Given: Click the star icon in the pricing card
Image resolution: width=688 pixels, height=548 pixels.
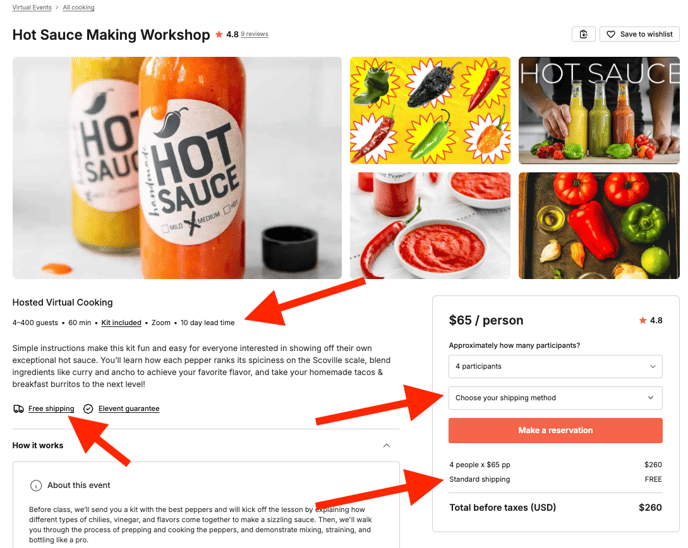Looking at the screenshot, I should 643,320.
